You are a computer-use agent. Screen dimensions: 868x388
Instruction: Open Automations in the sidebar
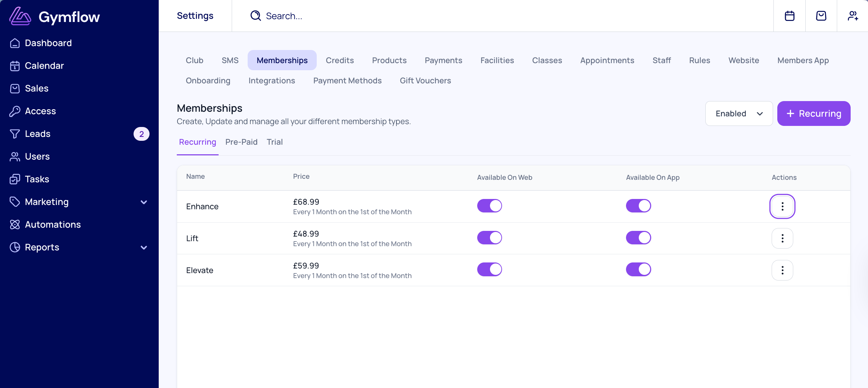(x=53, y=225)
